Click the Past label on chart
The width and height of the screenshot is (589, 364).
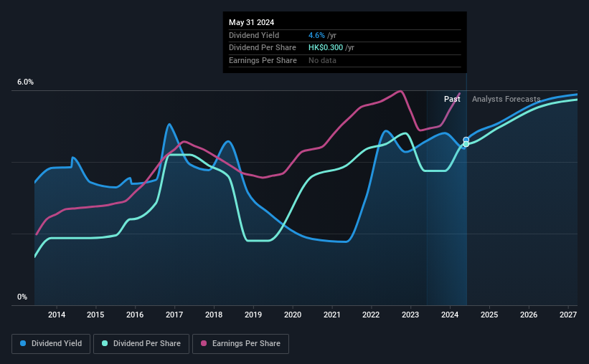click(452, 99)
